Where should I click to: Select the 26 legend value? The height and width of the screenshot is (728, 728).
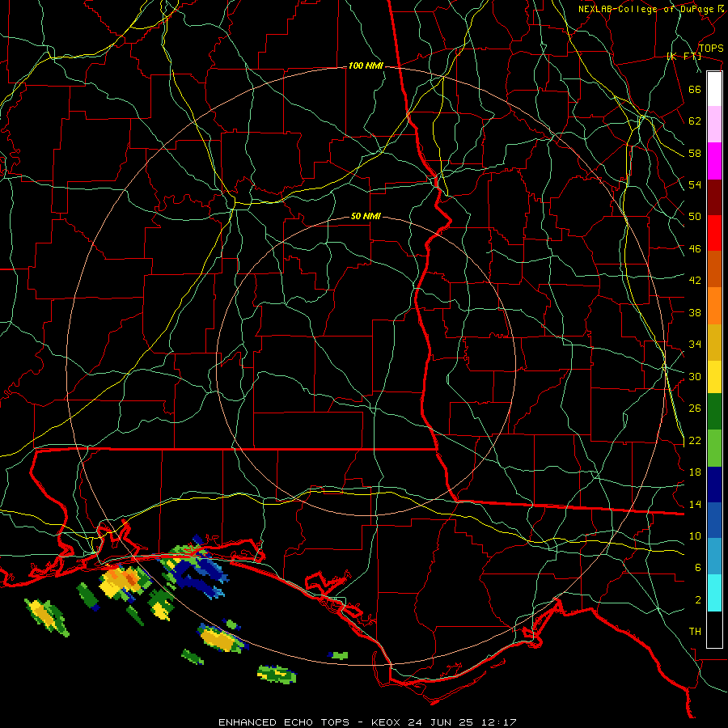[x=695, y=408]
